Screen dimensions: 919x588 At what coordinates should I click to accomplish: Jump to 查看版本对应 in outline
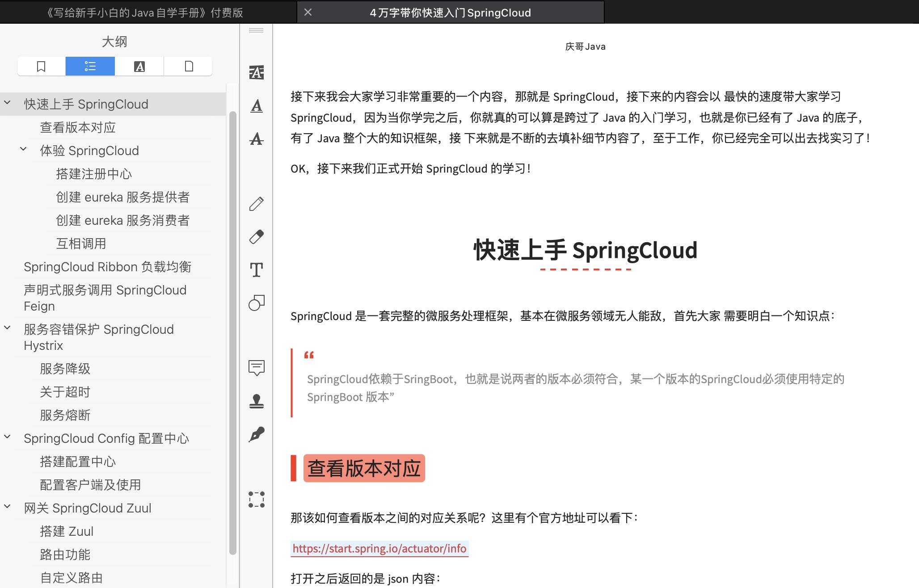78,127
